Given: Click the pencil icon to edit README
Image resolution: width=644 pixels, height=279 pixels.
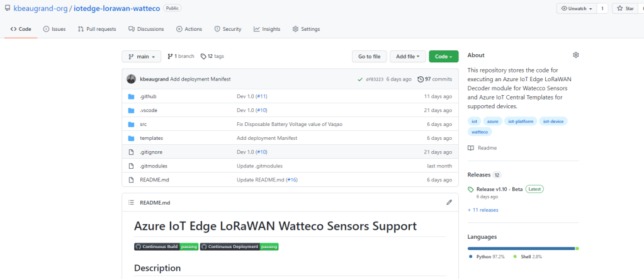Looking at the screenshot, I should click(449, 203).
